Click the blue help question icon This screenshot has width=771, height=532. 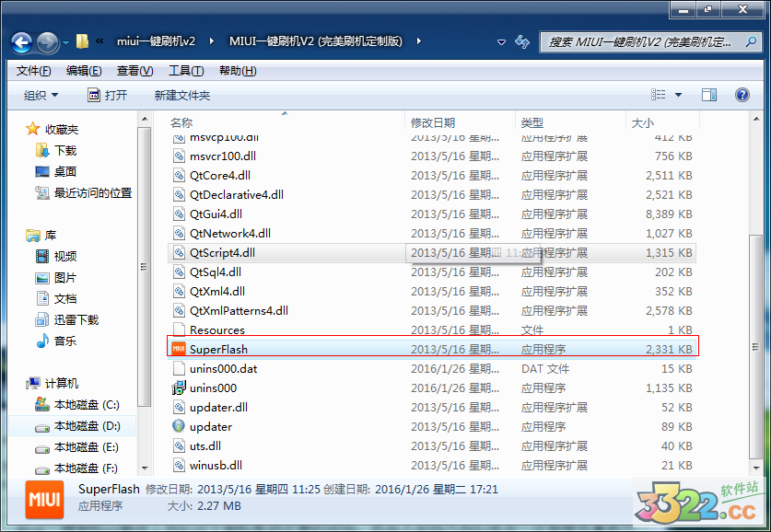point(742,94)
